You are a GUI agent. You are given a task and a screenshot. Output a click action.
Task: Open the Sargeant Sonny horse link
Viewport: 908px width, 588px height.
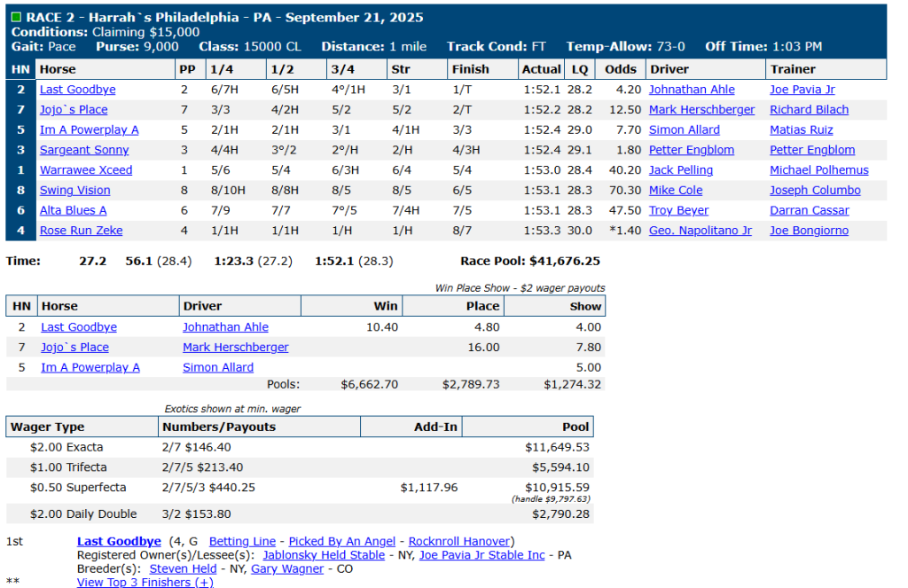point(84,150)
